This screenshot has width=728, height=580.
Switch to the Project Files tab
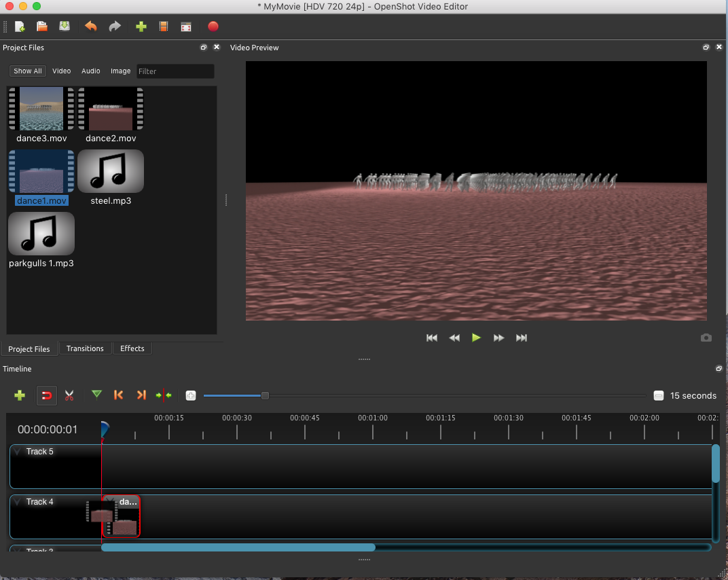pyautogui.click(x=29, y=348)
